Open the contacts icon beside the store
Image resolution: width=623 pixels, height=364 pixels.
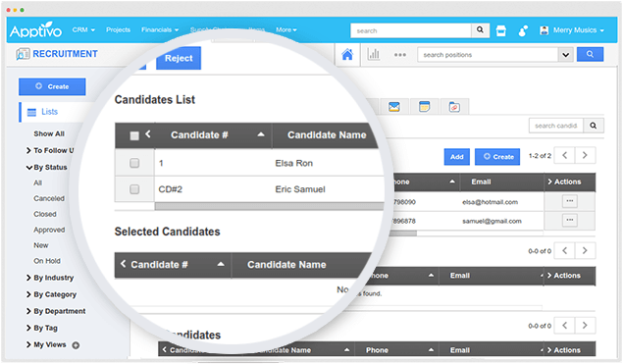click(x=523, y=30)
